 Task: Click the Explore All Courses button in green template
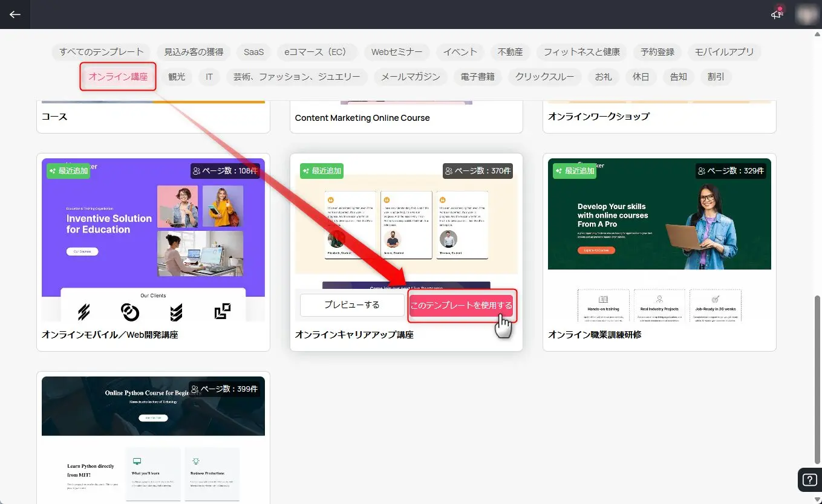[x=596, y=250]
